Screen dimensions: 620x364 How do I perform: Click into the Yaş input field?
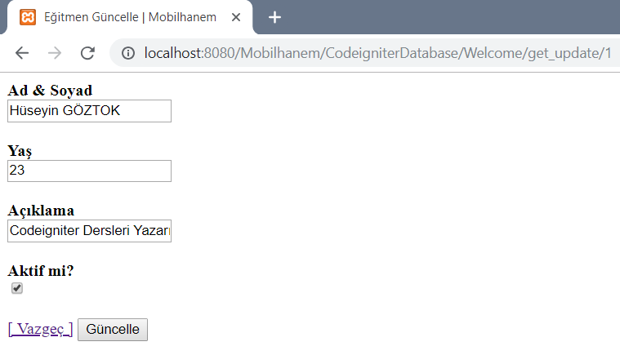89,171
